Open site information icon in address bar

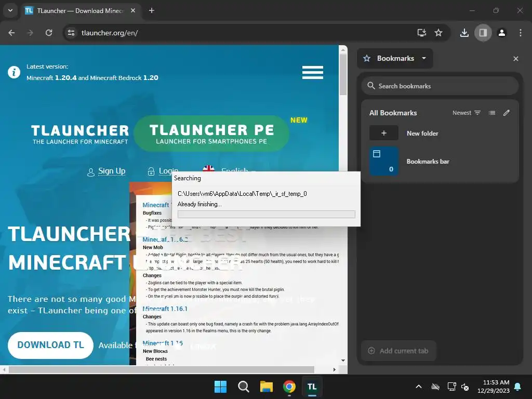click(x=71, y=33)
